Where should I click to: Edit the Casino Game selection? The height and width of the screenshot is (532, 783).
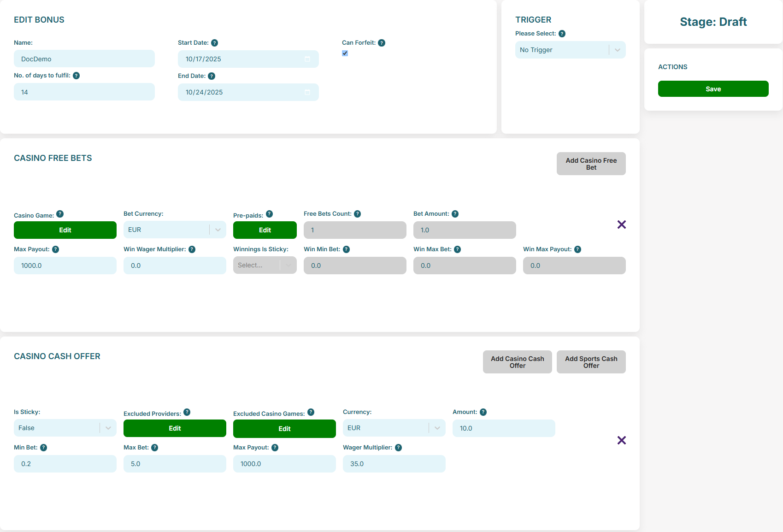pos(65,230)
